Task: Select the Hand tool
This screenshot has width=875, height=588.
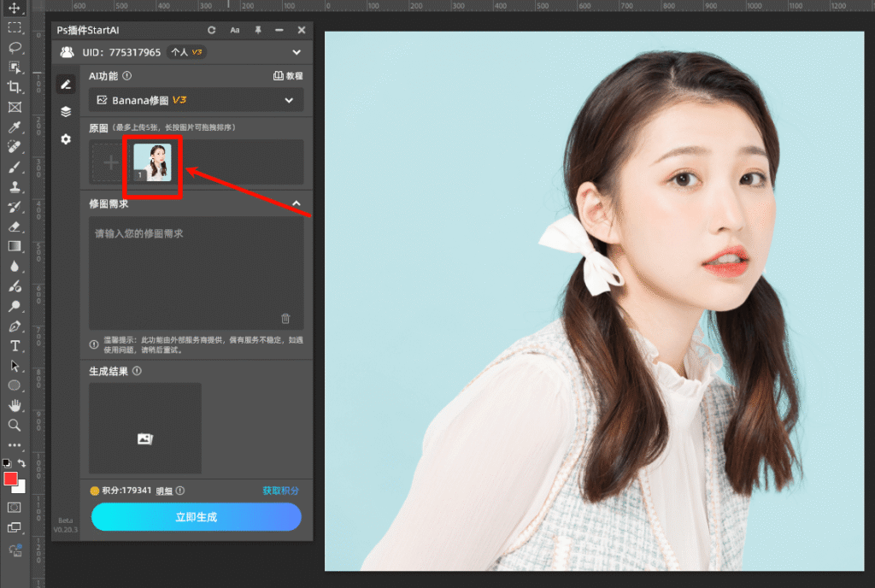Action: point(14,405)
